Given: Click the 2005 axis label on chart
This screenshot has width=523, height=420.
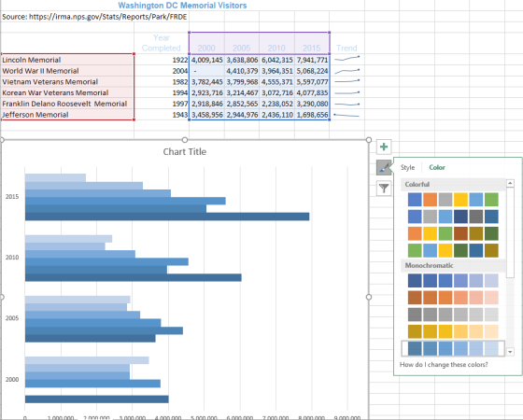Looking at the screenshot, I should 12,318.
